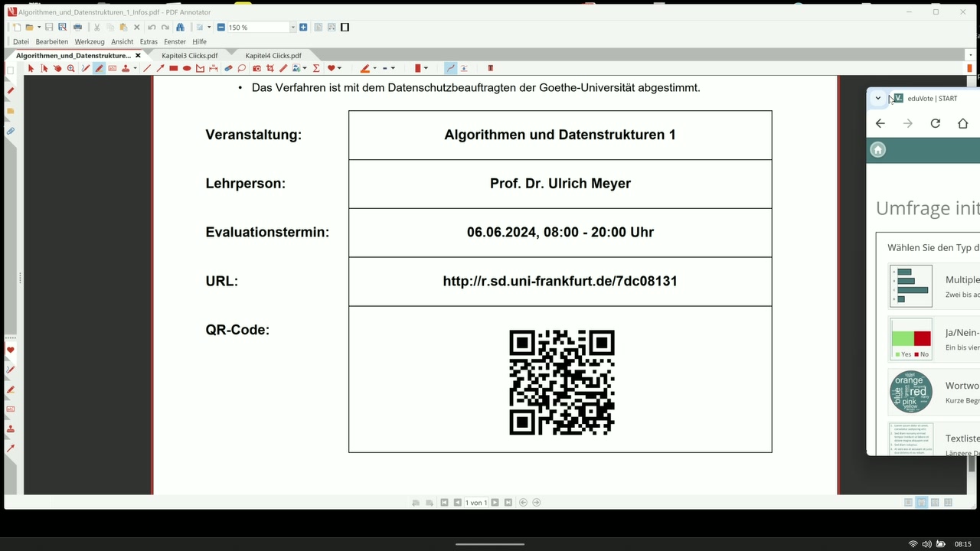
Task: Toggle full-width page view in the status bar
Action: pyautogui.click(x=922, y=502)
